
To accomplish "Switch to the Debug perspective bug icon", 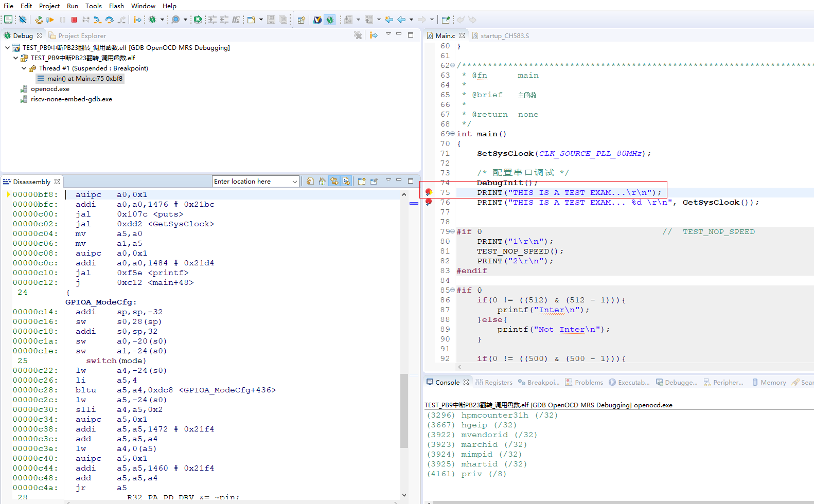I will [x=330, y=20].
